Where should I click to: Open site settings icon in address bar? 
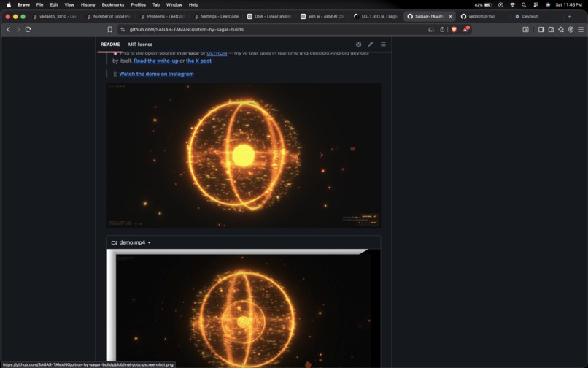[x=123, y=30]
